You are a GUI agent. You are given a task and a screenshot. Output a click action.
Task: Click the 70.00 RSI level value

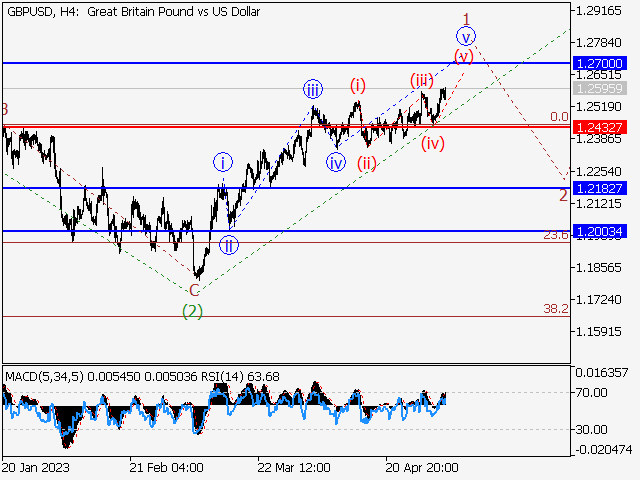coord(591,393)
